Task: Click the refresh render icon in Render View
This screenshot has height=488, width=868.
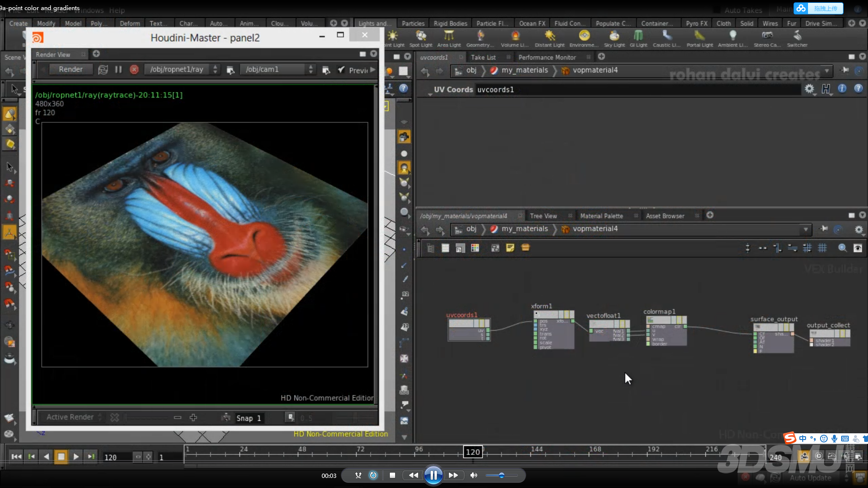Action: coord(103,70)
